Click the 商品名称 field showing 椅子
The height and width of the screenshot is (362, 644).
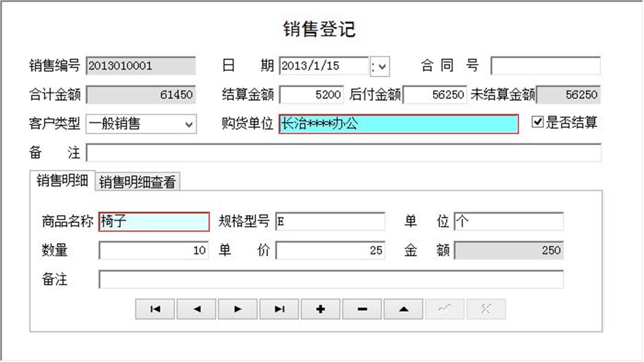(x=153, y=221)
